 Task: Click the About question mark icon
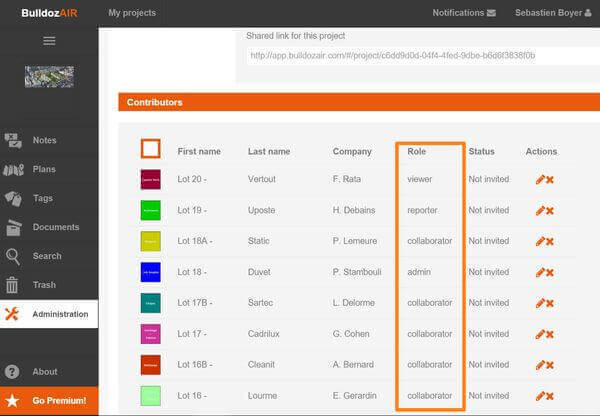point(12,372)
